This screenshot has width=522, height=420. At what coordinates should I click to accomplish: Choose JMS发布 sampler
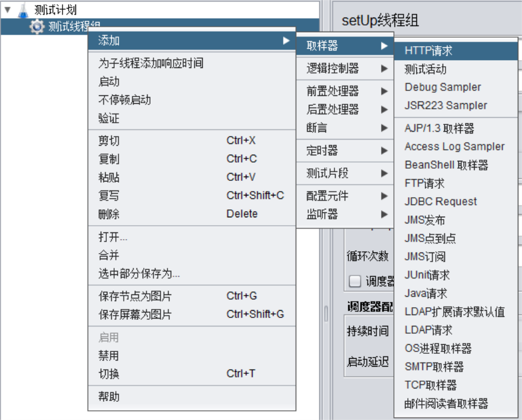coord(456,220)
